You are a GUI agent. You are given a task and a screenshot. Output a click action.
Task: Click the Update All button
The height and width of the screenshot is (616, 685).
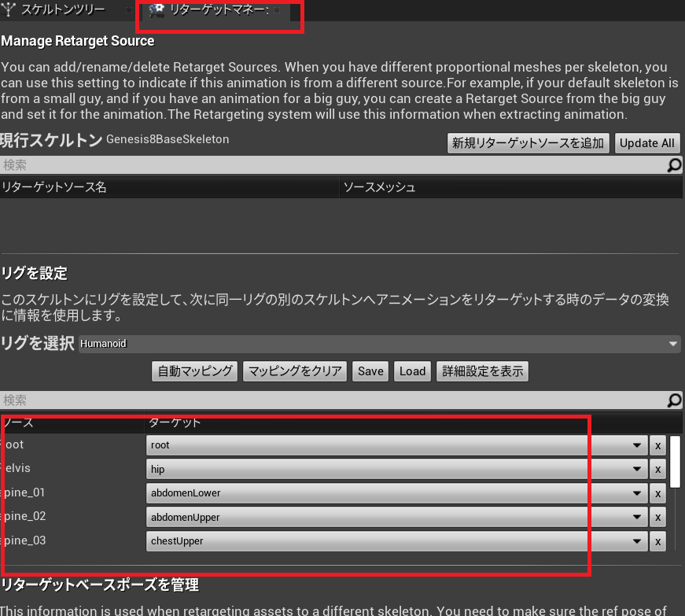647,143
